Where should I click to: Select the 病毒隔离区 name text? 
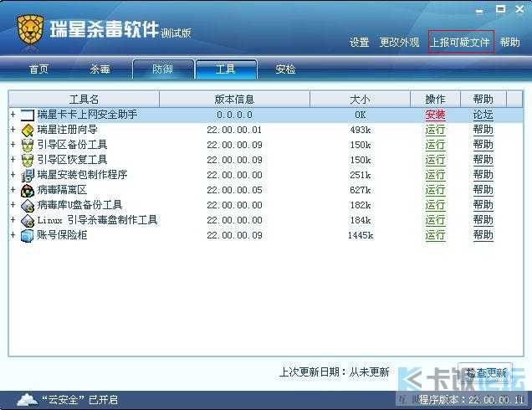click(62, 190)
